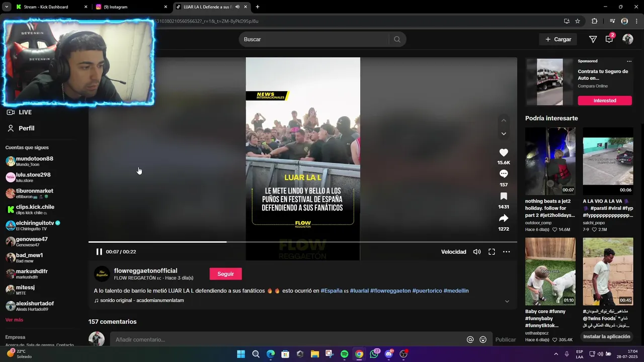Screen dimensions: 644x362
Task: Open the LIVE sidebar item
Action: coord(25,112)
